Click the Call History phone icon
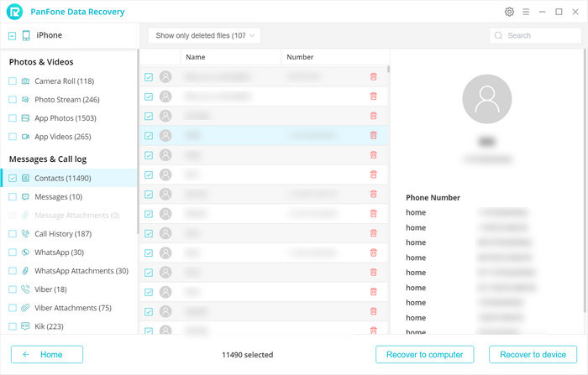This screenshot has height=375, width=588. pos(25,234)
